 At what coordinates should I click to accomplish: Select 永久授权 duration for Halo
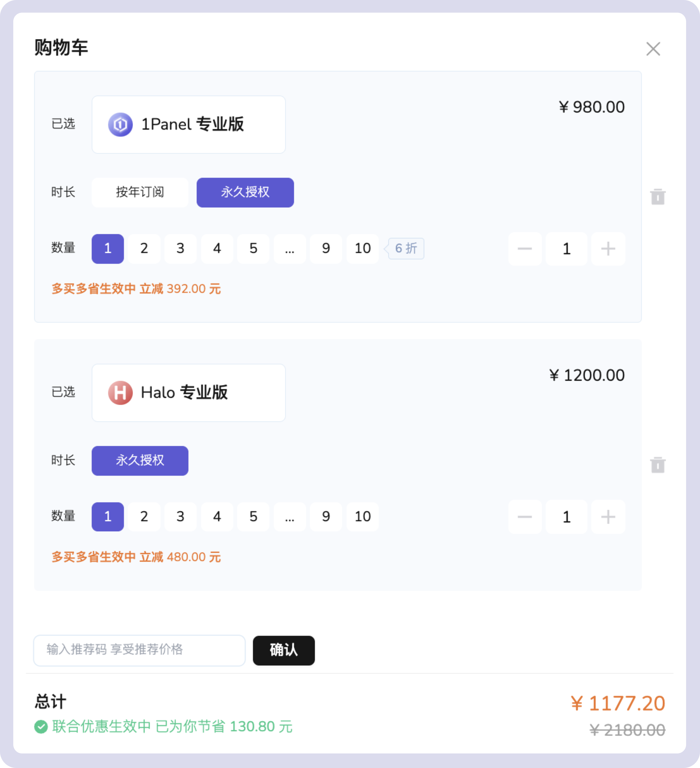[140, 461]
